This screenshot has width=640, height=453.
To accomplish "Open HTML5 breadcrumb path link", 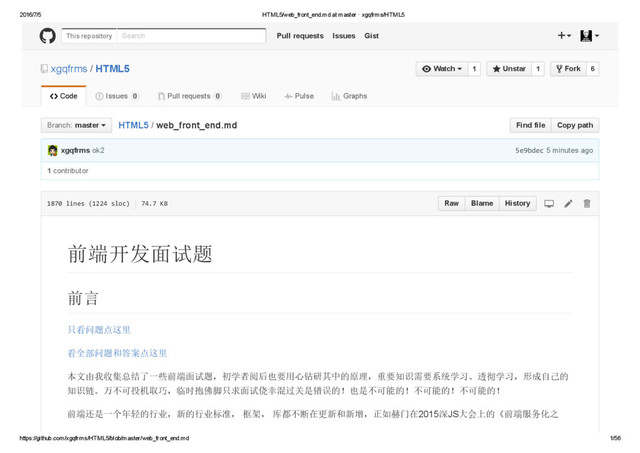I will click(133, 125).
